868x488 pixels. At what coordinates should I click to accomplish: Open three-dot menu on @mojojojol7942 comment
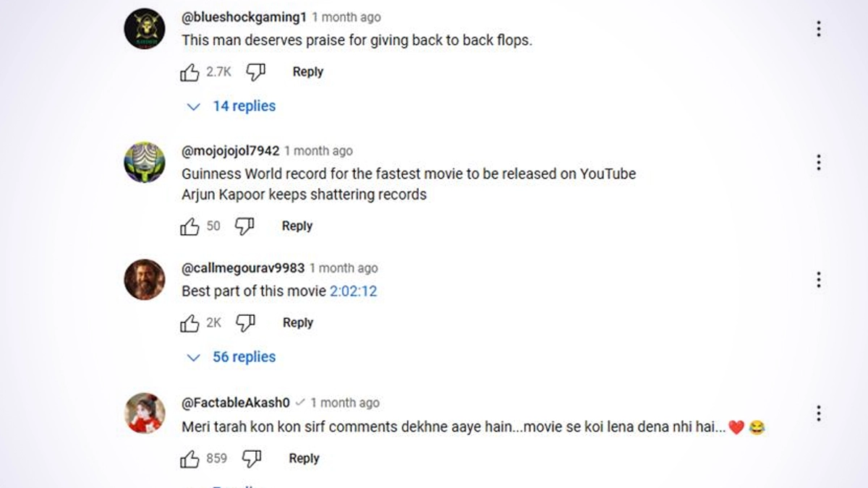click(818, 163)
